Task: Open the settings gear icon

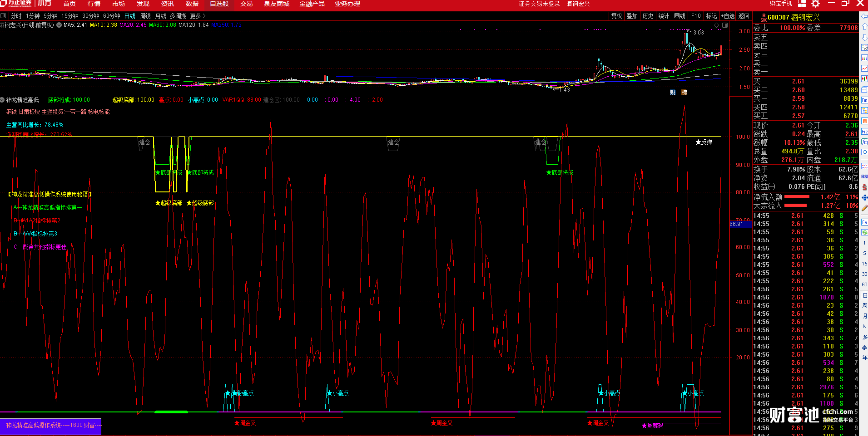Action: [816, 4]
